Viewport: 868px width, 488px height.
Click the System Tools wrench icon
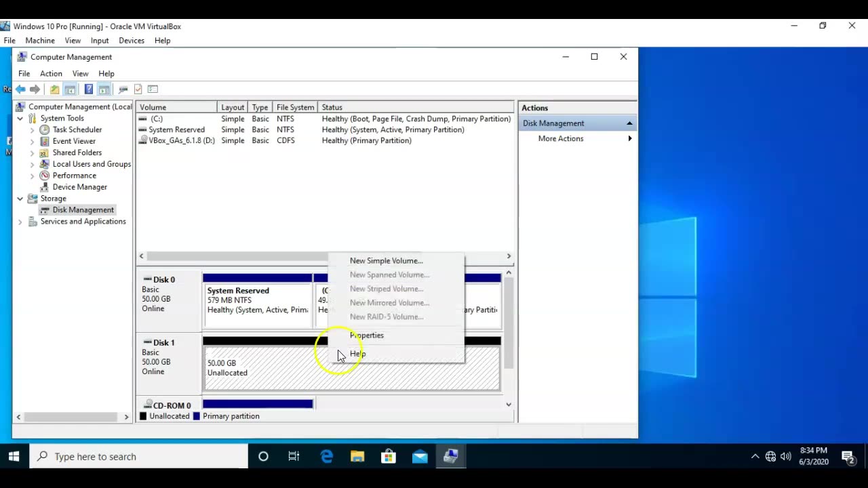[33, 118]
